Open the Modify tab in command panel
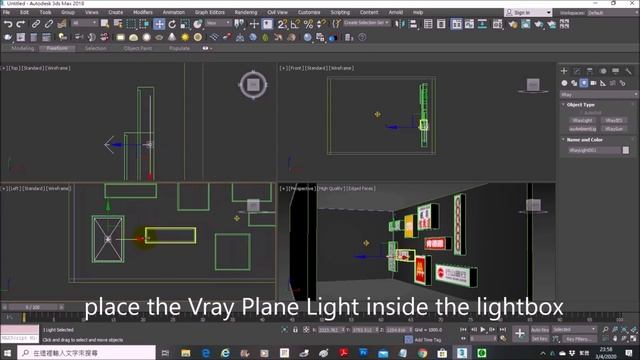The height and width of the screenshot is (360, 640). coord(577,71)
